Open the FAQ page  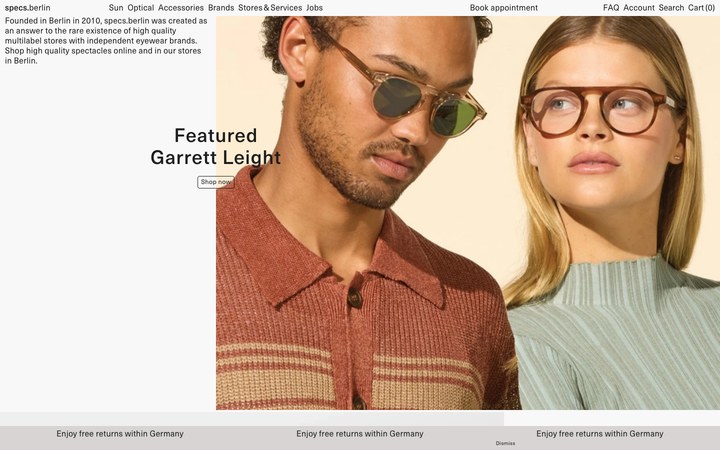[611, 8]
